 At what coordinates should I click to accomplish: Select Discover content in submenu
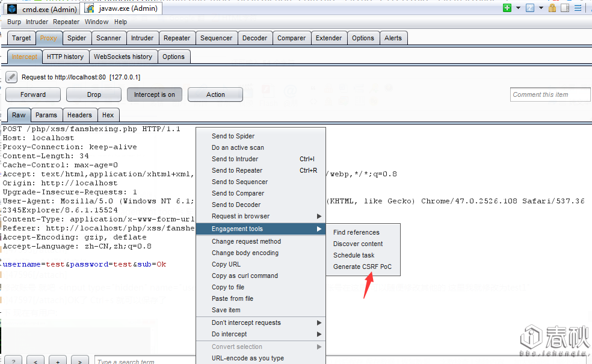(363, 244)
